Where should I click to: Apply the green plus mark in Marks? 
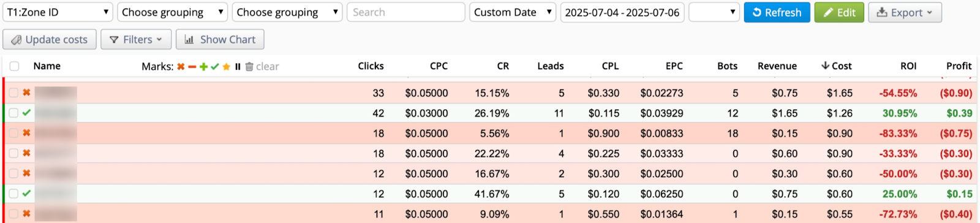tap(203, 67)
